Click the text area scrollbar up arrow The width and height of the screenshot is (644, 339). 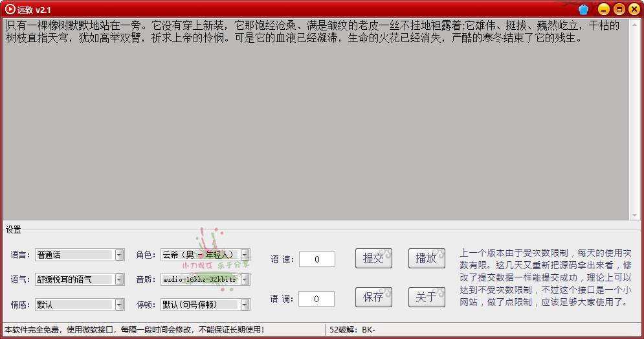(635, 24)
